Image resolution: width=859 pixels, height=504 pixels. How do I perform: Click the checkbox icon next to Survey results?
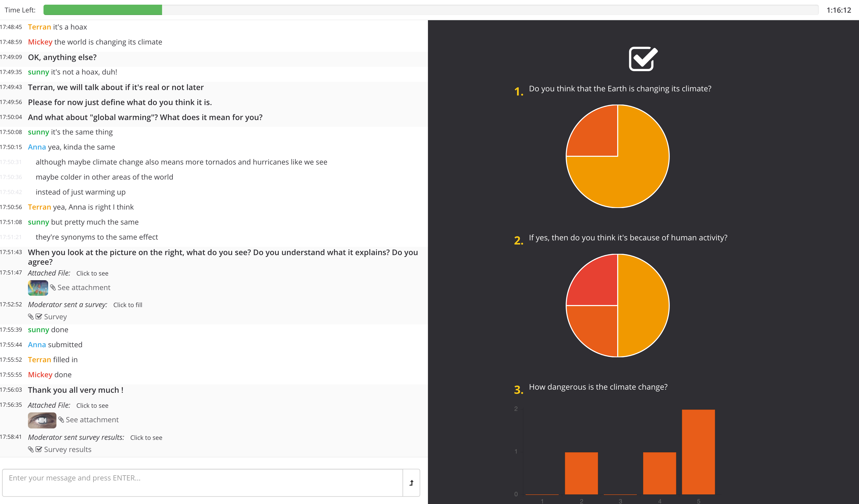coord(39,449)
